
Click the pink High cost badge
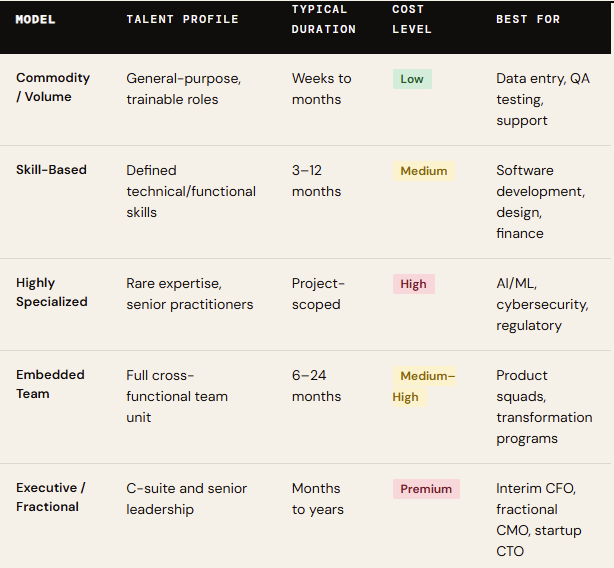coord(413,284)
